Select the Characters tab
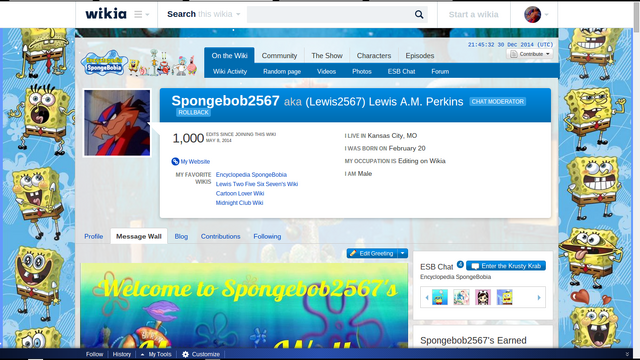Image resolution: width=640 pixels, height=360 pixels. pos(374,56)
